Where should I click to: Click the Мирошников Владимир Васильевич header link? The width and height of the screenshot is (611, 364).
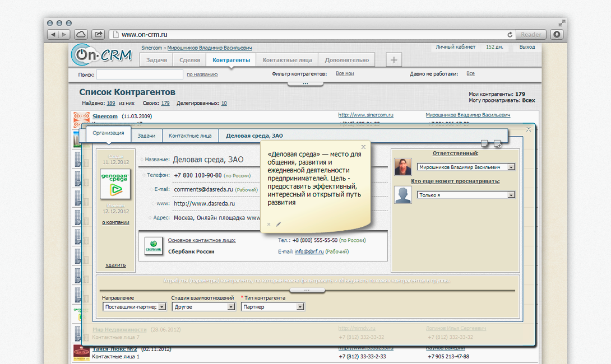pos(209,48)
